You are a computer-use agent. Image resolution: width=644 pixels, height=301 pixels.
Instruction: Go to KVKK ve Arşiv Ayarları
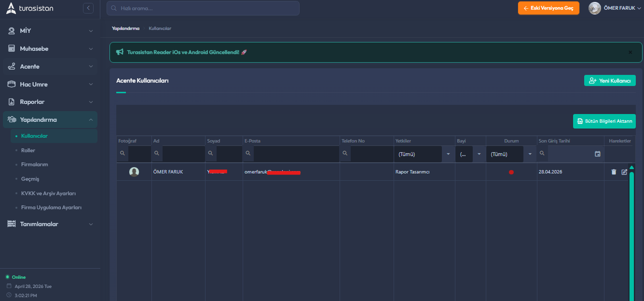coord(48,193)
